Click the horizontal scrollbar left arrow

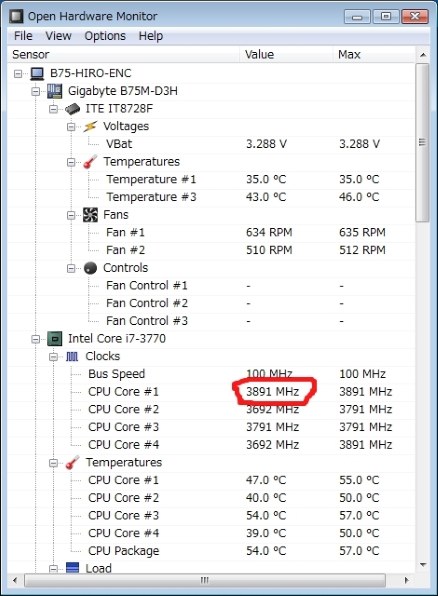pyautogui.click(x=15, y=580)
